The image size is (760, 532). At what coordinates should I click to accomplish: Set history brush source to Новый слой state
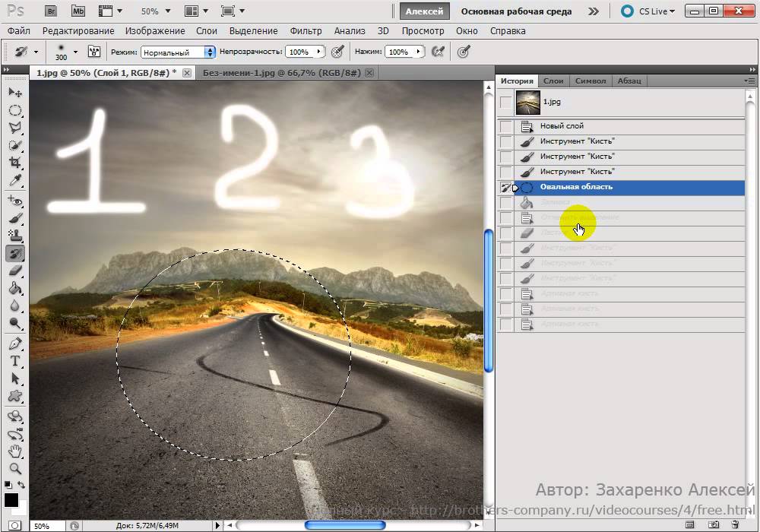(x=505, y=126)
